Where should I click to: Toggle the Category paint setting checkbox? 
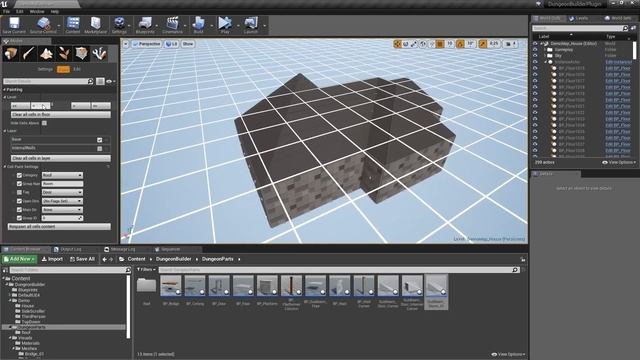[x=19, y=175]
